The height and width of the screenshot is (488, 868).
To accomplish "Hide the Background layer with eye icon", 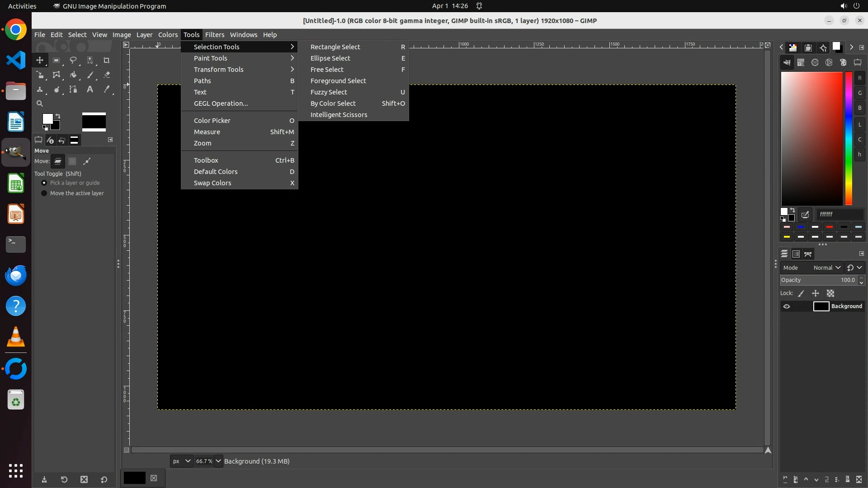I will click(787, 306).
